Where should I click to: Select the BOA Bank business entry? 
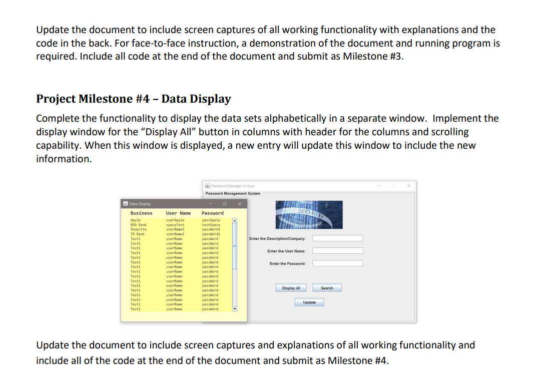coord(139,225)
